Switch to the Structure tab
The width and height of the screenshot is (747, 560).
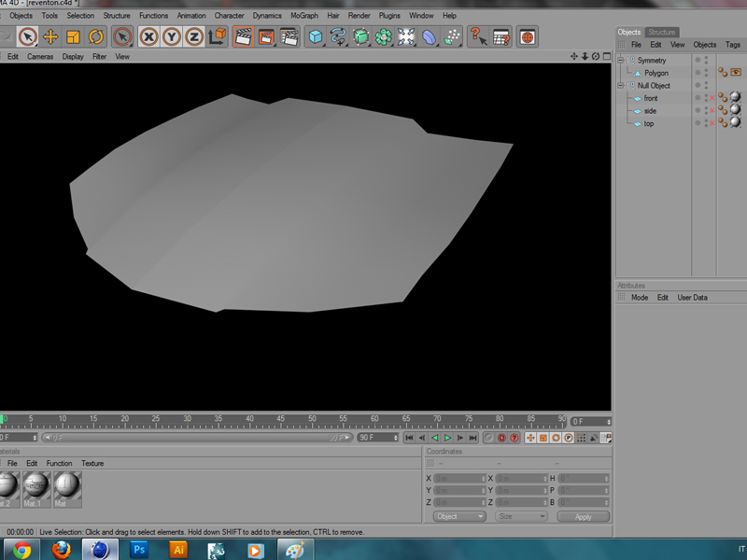pyautogui.click(x=662, y=32)
